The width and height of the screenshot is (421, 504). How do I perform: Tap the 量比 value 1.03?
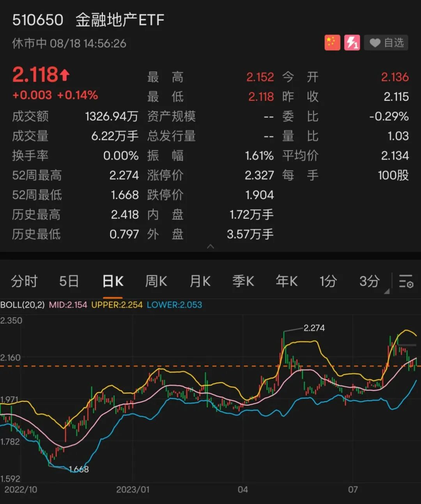[x=398, y=136]
